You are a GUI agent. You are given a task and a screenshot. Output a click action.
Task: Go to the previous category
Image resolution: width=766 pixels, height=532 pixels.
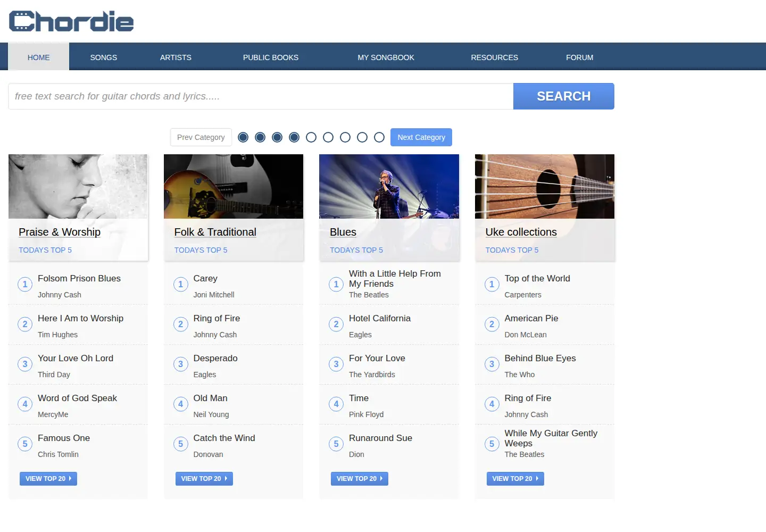point(201,137)
